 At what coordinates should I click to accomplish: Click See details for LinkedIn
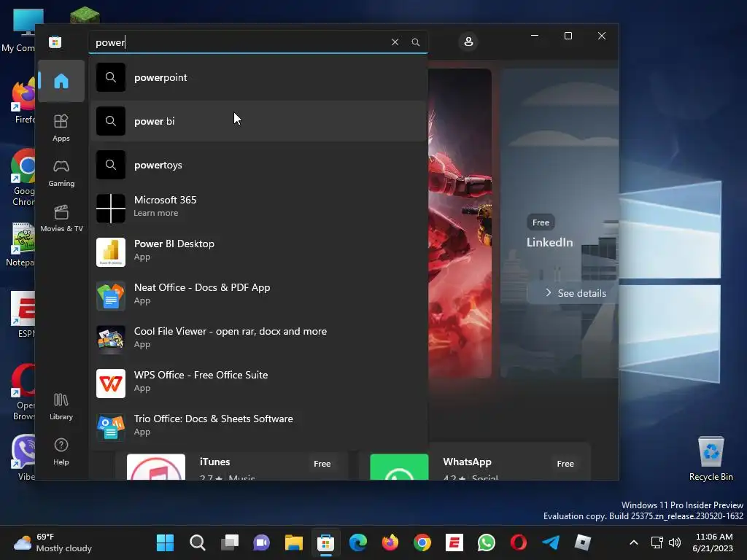(x=576, y=293)
